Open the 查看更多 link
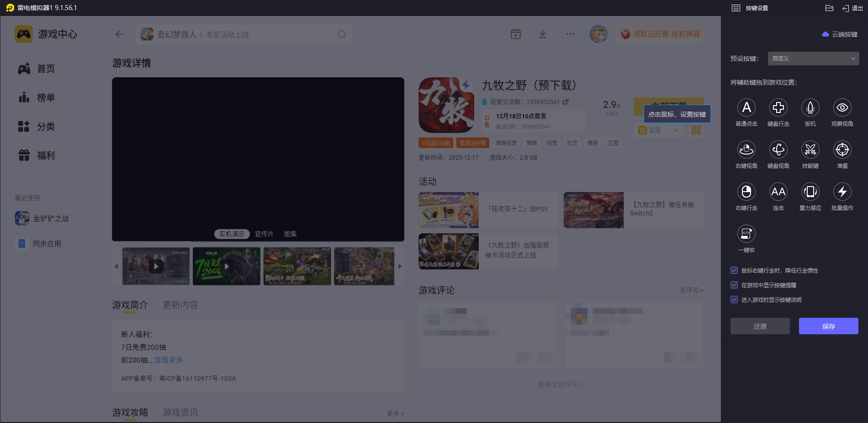Screen dimensions: 868x423 pyautogui.click(x=169, y=360)
